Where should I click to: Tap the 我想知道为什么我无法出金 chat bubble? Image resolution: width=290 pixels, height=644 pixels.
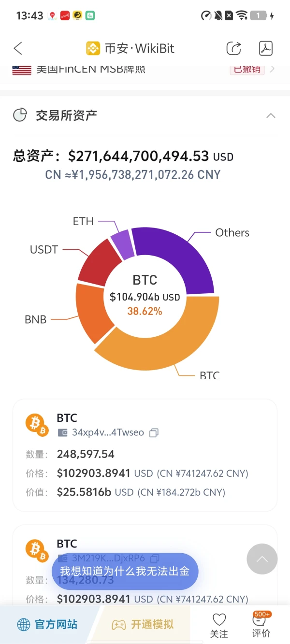(x=125, y=571)
